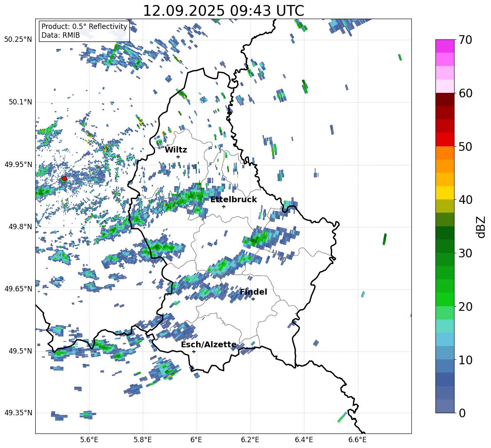The width and height of the screenshot is (491, 448).
Task: Click the Wiltz station cross marker
Action: (178, 157)
